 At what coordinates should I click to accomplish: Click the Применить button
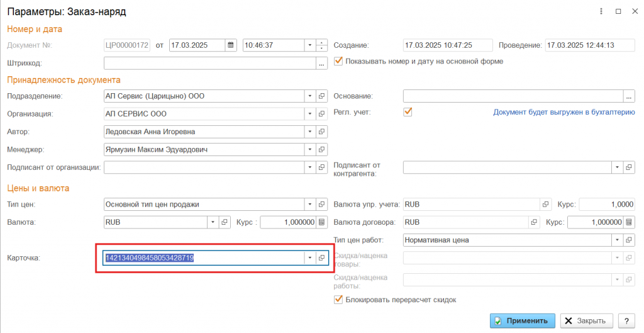(x=523, y=320)
